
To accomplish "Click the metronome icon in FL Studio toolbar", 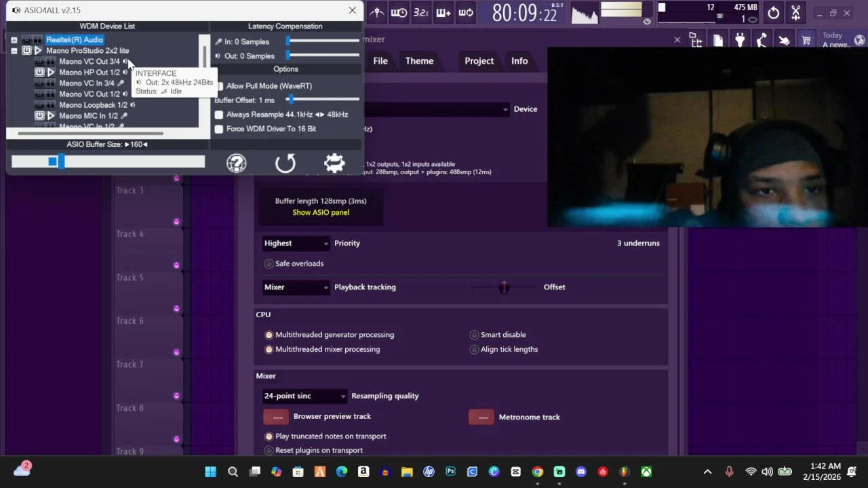I will tap(376, 12).
